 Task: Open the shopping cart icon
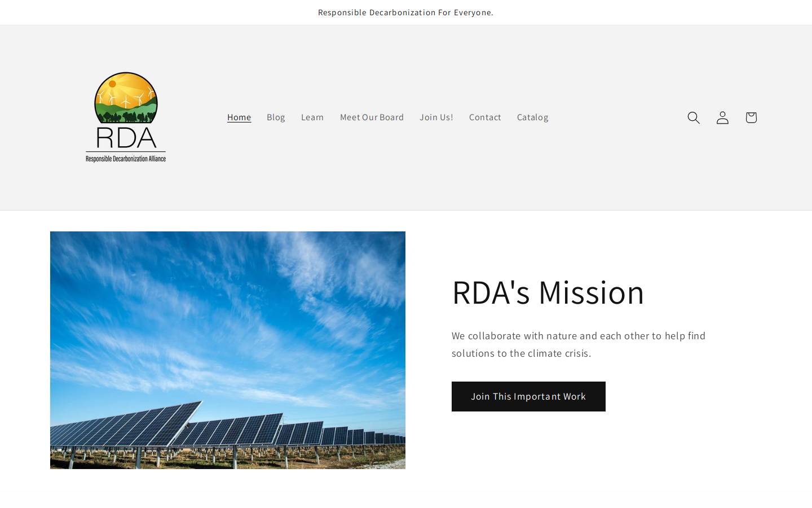(751, 117)
